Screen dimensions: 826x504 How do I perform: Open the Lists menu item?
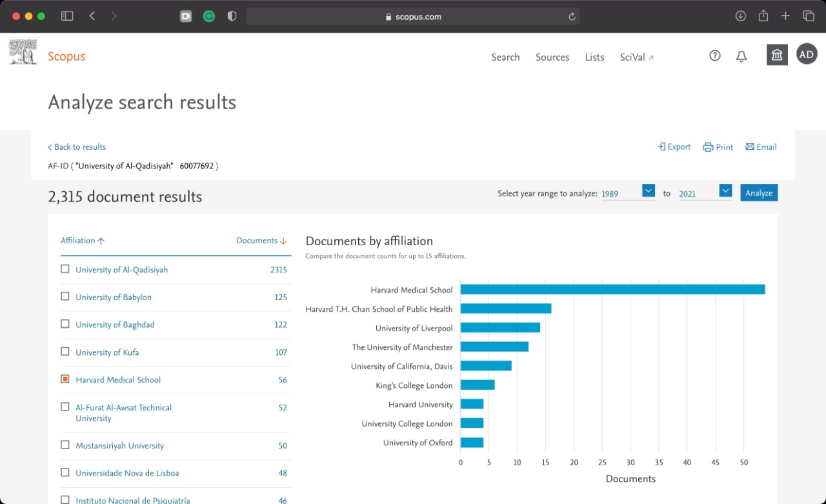pos(594,57)
